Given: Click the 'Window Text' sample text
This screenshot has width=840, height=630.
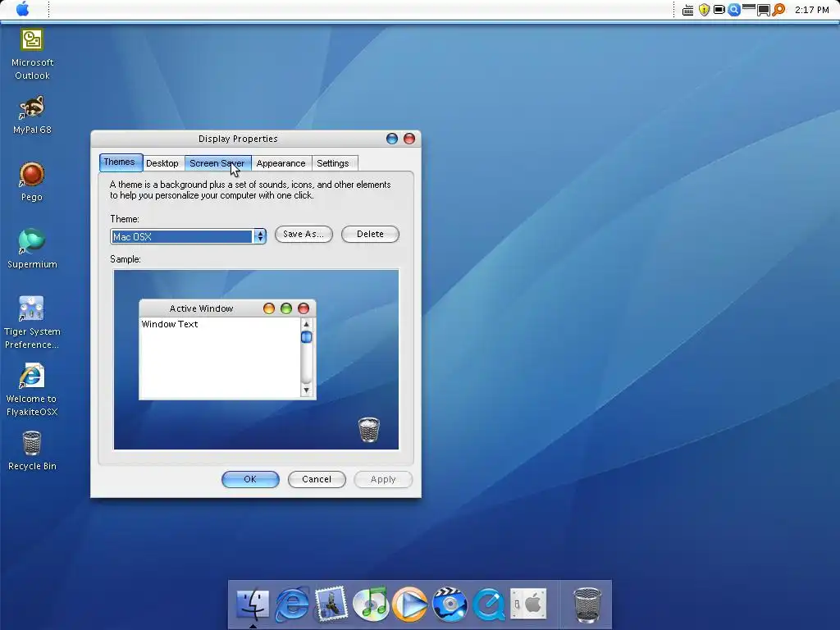Looking at the screenshot, I should click(170, 324).
